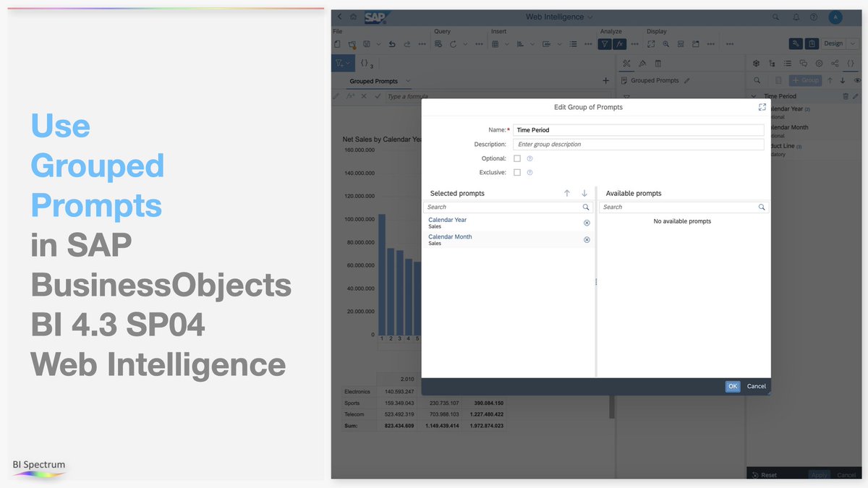
Task: Open the Query menu label
Action: [442, 31]
